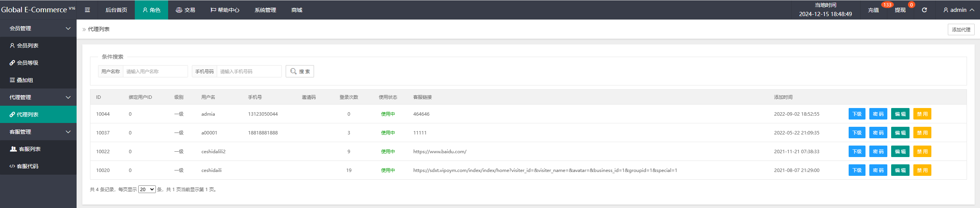The image size is (980, 208).
Task: Click 充值 notification with badge 133
Action: 873,10
